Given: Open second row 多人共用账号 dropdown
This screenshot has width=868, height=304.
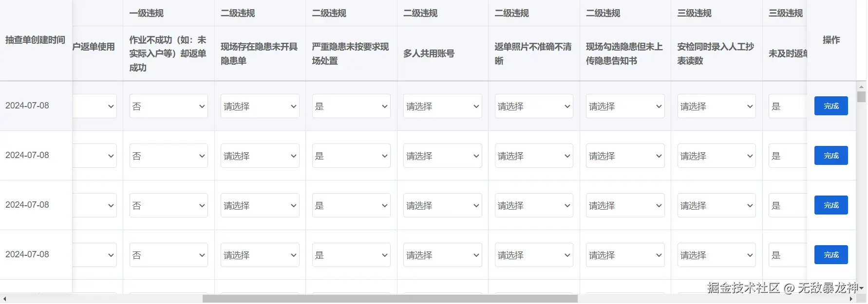Looking at the screenshot, I should (x=442, y=156).
